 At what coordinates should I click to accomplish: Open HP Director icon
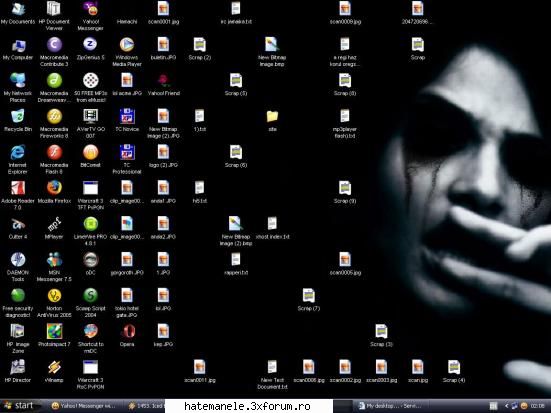(18, 370)
